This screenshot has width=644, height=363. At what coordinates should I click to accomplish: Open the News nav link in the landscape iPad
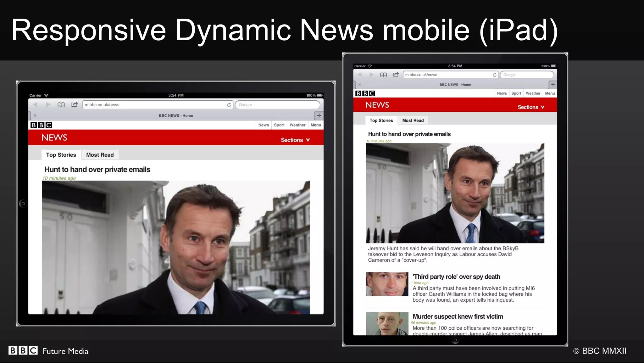coord(264,125)
